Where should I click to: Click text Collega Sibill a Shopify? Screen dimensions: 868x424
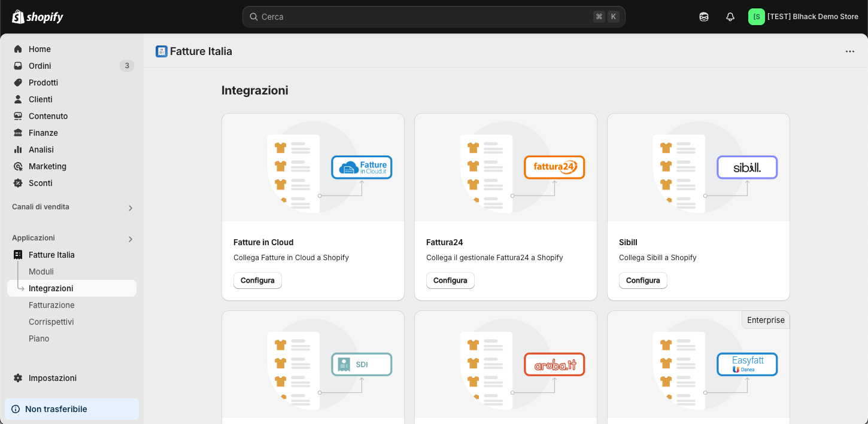(658, 258)
